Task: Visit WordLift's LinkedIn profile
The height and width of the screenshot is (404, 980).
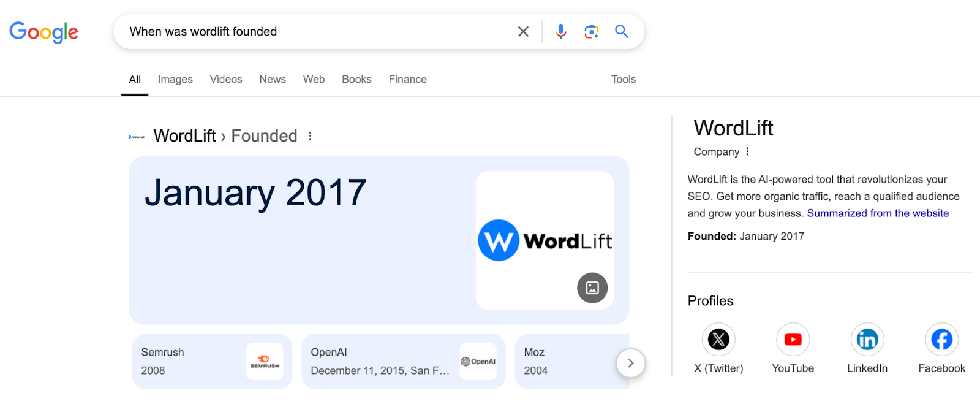Action: tap(866, 339)
